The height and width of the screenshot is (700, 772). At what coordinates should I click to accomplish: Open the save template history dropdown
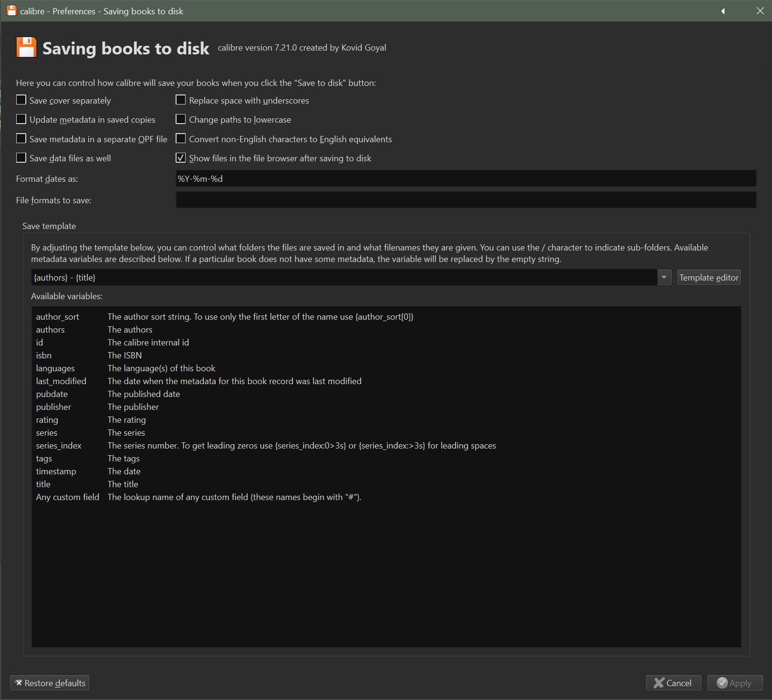coord(664,277)
